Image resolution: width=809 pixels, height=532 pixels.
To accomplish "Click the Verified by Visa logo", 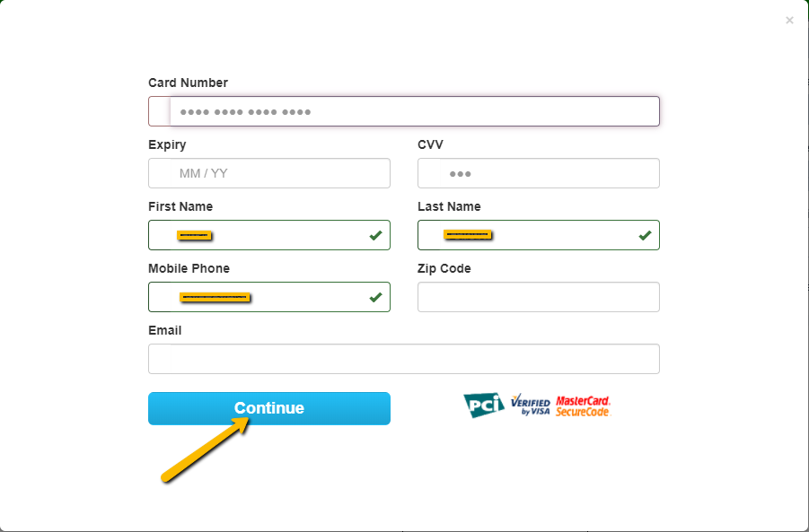I will (x=531, y=406).
